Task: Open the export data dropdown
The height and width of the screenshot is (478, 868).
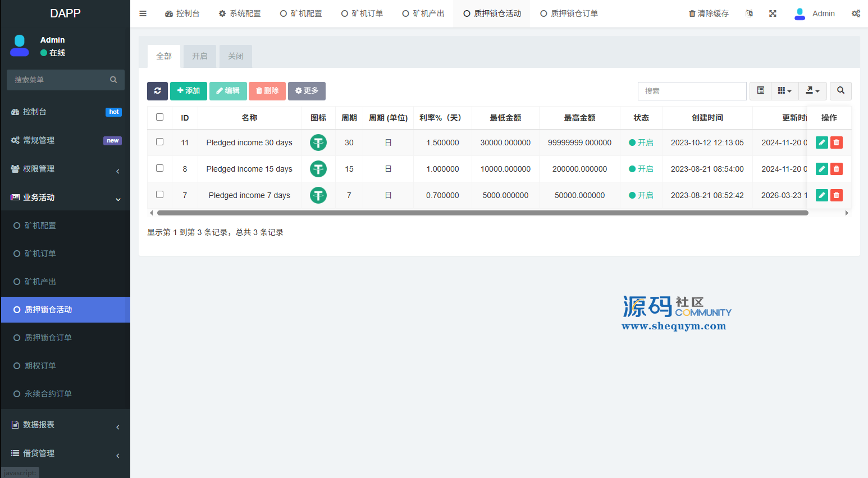Action: tap(812, 91)
